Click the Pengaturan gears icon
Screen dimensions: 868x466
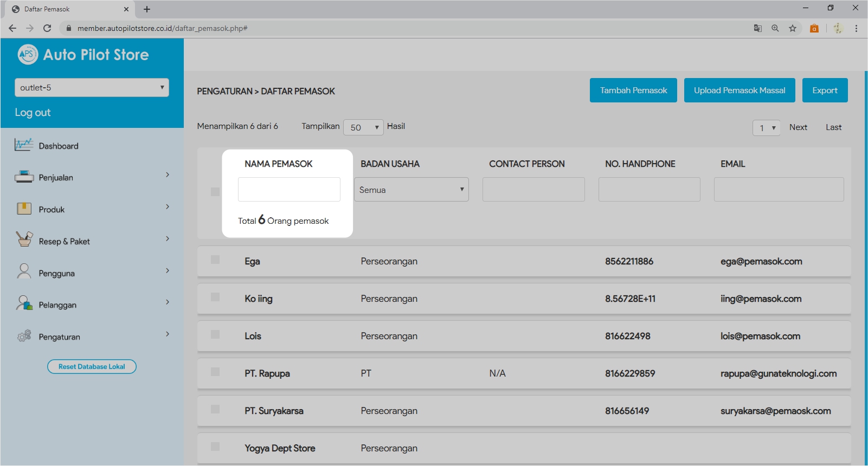pos(24,336)
